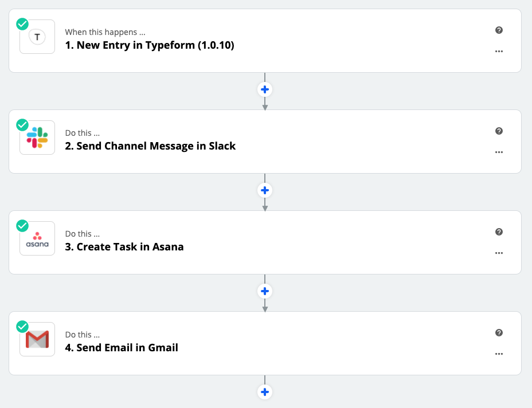
Task: Click the green checkmark on the Typeform step
Action: click(22, 24)
